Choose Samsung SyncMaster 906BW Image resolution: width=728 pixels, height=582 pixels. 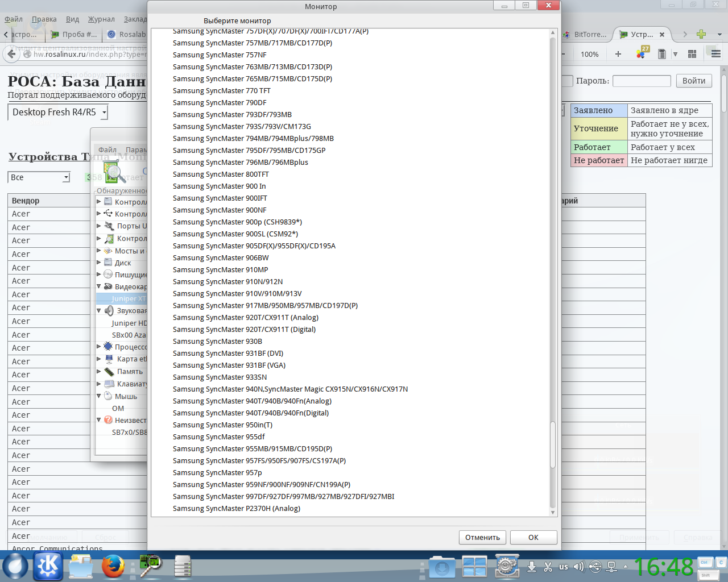coord(221,258)
